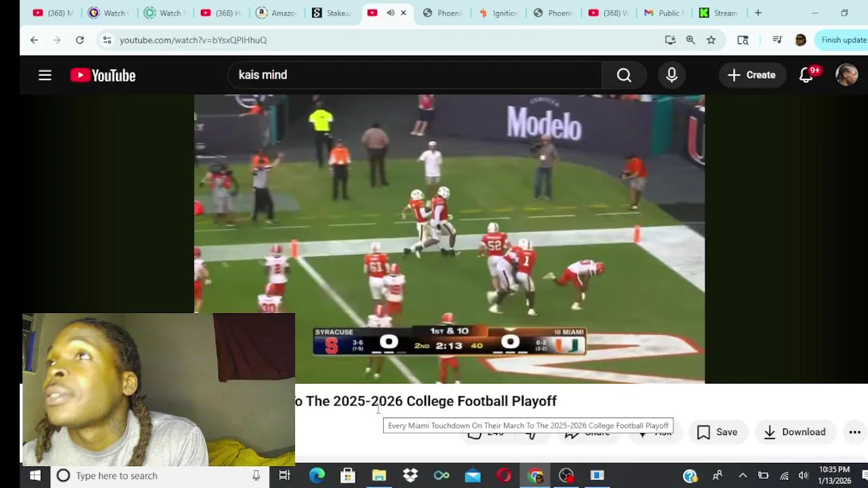
Task: View site information next to URL
Action: (106, 40)
